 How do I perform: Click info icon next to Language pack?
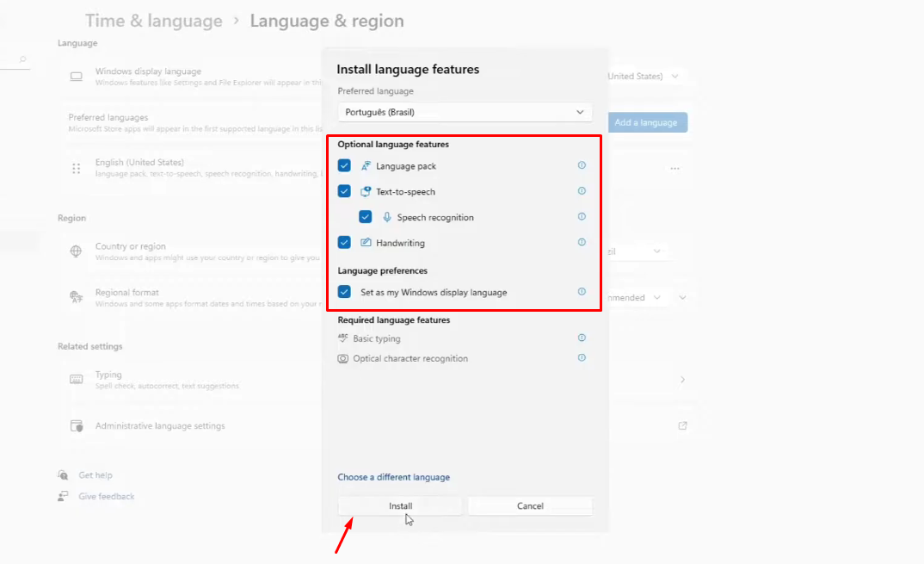(582, 165)
